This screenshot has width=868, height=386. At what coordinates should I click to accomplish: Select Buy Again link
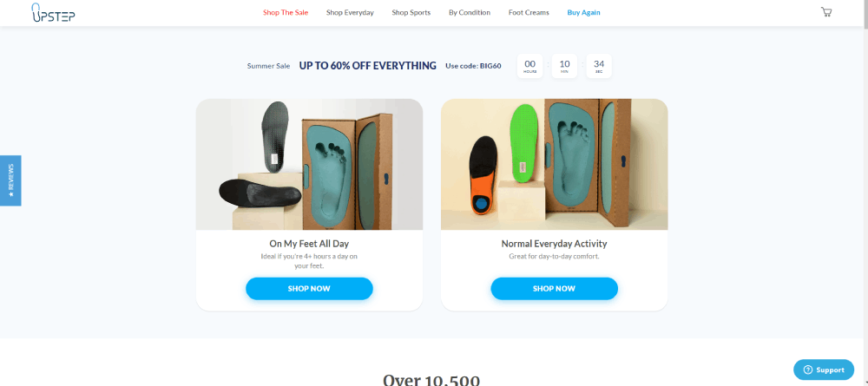[x=583, y=12]
